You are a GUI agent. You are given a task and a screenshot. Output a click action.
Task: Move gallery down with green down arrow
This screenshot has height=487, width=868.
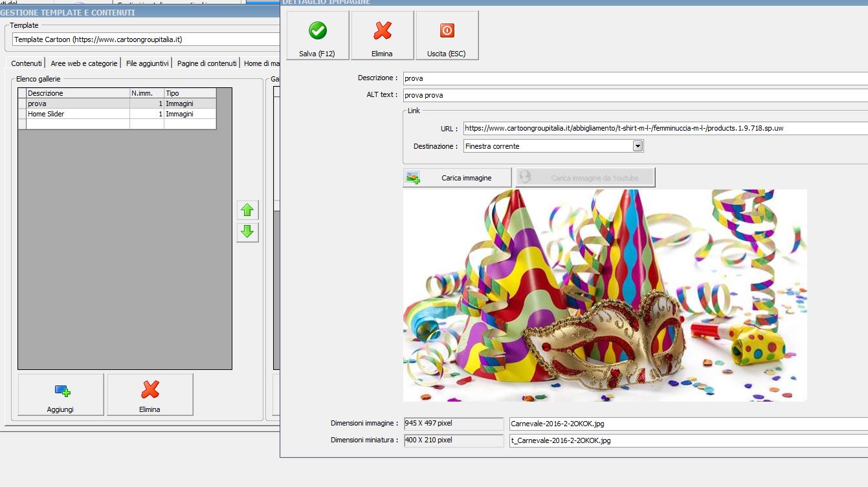click(x=247, y=232)
